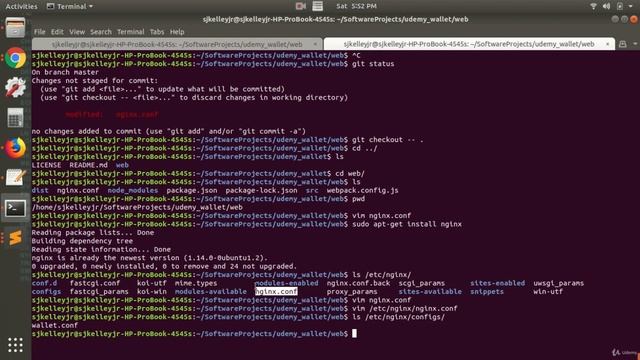The image size is (640, 360).
Task: Open the Edit menu
Action: pos(57,32)
